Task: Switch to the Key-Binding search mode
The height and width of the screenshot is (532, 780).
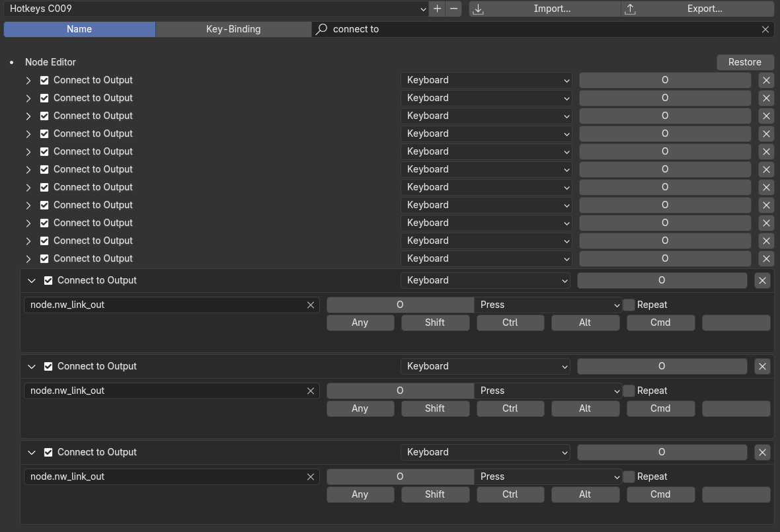Action: (x=233, y=29)
